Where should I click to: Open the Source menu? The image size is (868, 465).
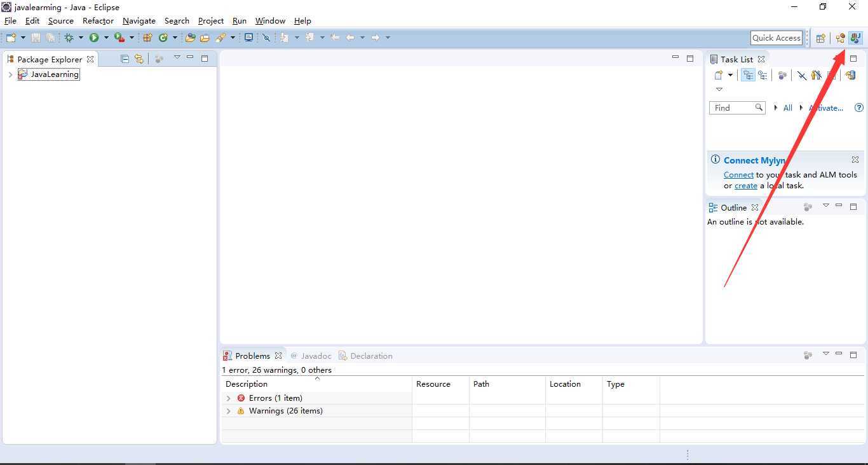tap(61, 20)
